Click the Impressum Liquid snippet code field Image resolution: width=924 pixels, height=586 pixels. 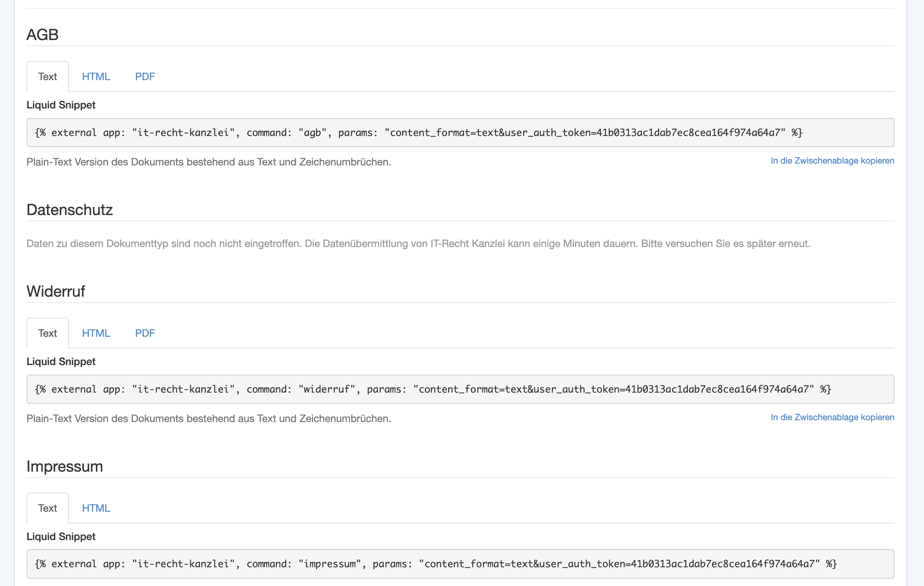(x=460, y=564)
